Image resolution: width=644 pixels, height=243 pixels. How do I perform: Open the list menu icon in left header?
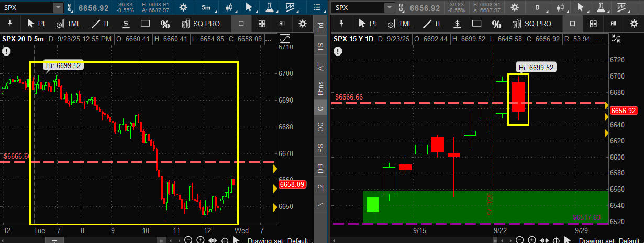point(316,8)
